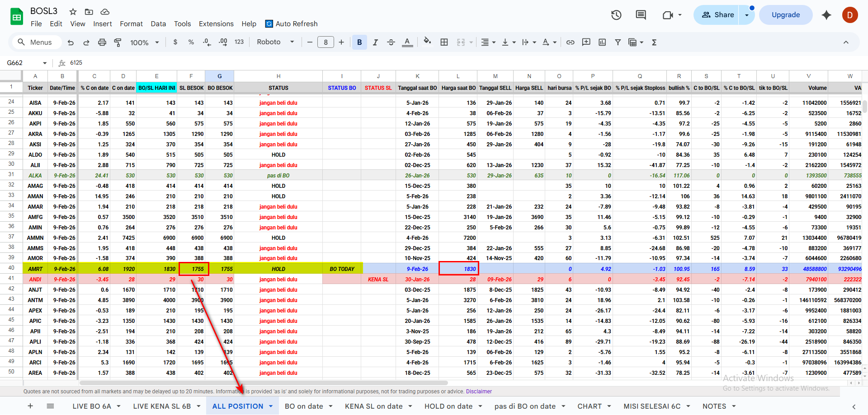Image resolution: width=868 pixels, height=415 pixels.
Task: Open the Extensions menu
Action: coord(216,24)
